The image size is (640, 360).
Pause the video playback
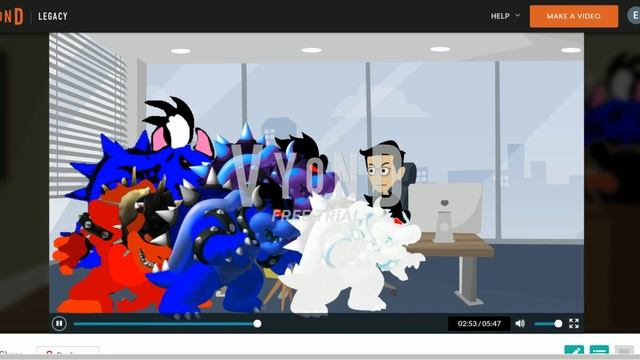tap(59, 324)
